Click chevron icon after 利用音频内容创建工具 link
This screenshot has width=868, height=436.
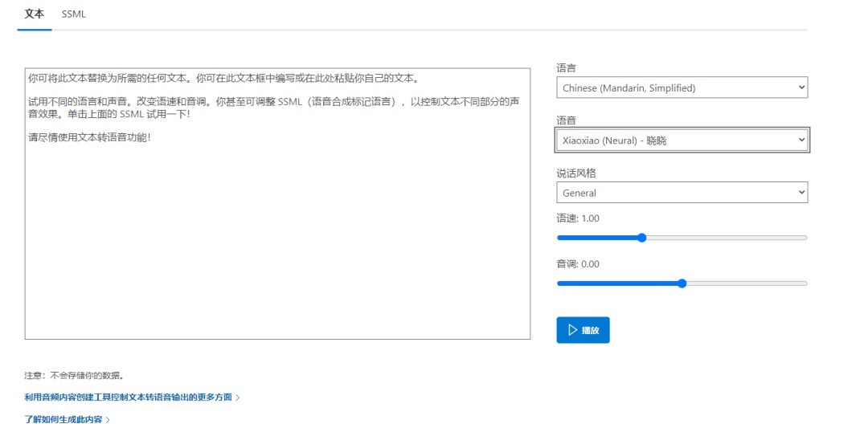[238, 397]
